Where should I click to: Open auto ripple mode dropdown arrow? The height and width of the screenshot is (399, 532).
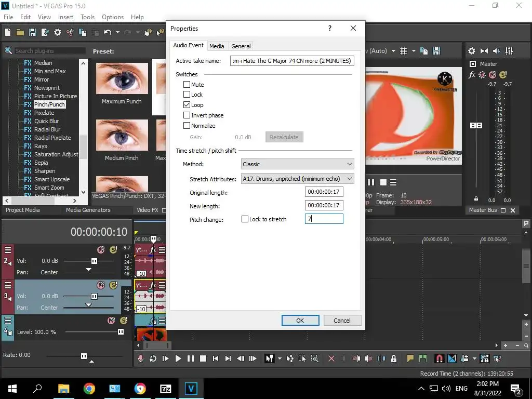(x=474, y=358)
